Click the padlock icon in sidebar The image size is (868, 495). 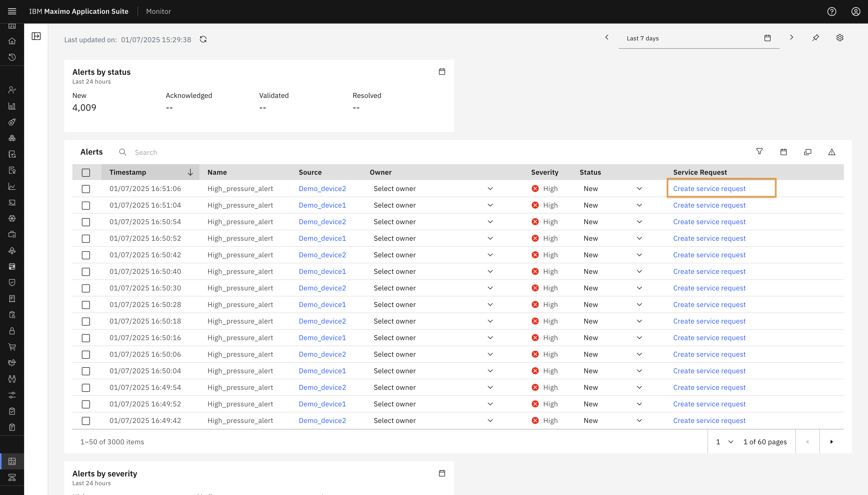point(12,331)
